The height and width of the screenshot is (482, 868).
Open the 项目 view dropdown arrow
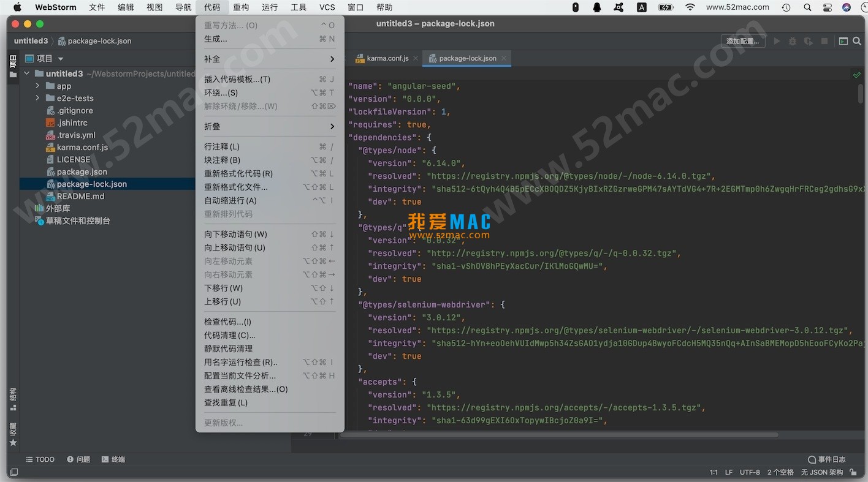[60, 59]
